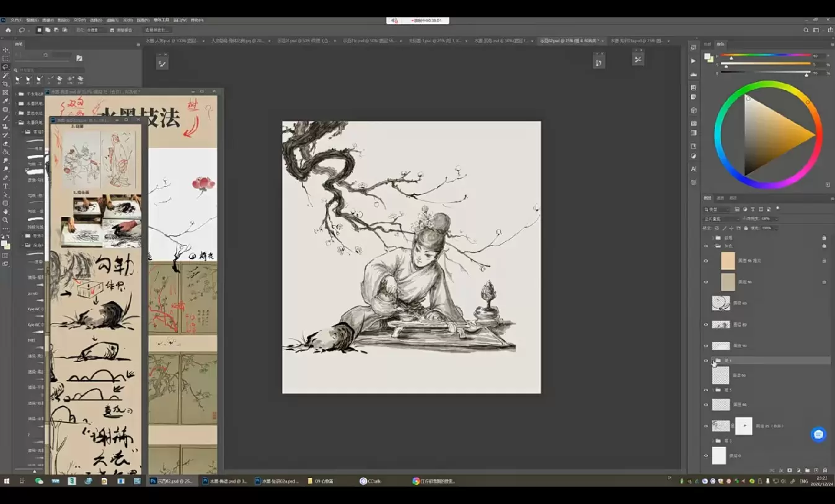Choose New Selection mode in options bar
This screenshot has height=504, width=835.
click(x=40, y=30)
